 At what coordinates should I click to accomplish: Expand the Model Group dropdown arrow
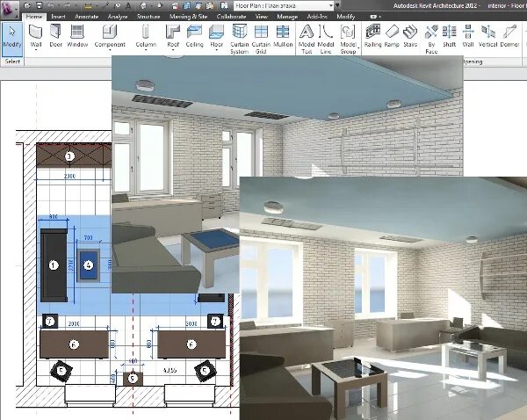(x=358, y=48)
